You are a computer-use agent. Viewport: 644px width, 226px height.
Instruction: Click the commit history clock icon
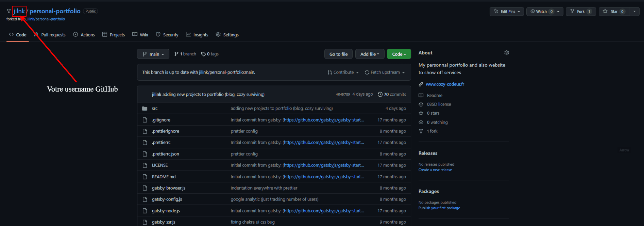click(380, 94)
